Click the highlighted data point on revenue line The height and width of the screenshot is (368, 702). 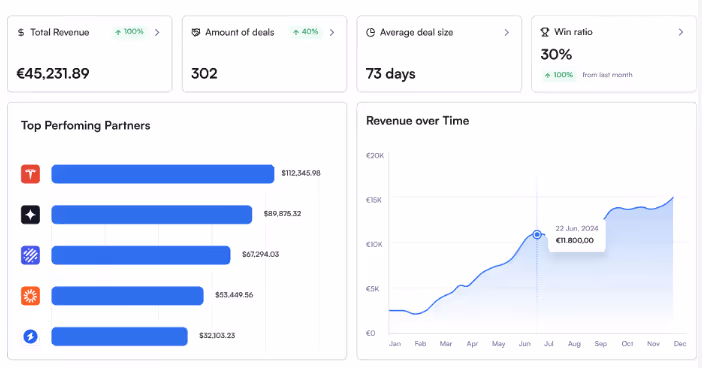(537, 234)
